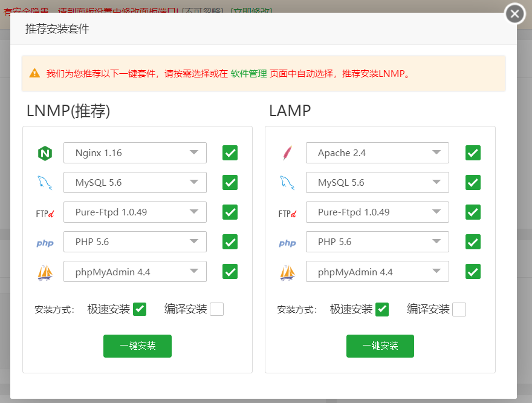Screen dimensions: 532x403
Task: Open the Nginx 1.16 version dropdown
Action: coord(135,152)
